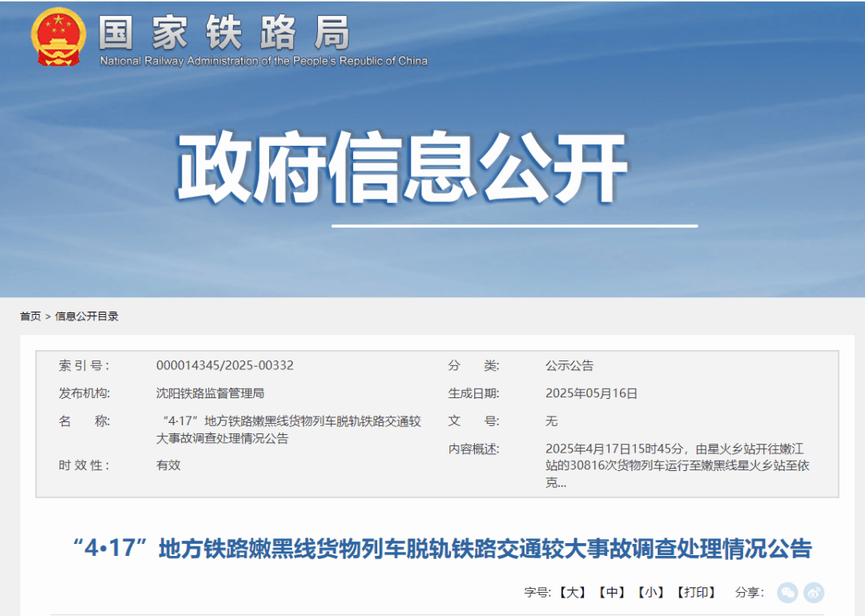This screenshot has width=865, height=616.
Task: Click the 分享 label
Action: click(749, 592)
